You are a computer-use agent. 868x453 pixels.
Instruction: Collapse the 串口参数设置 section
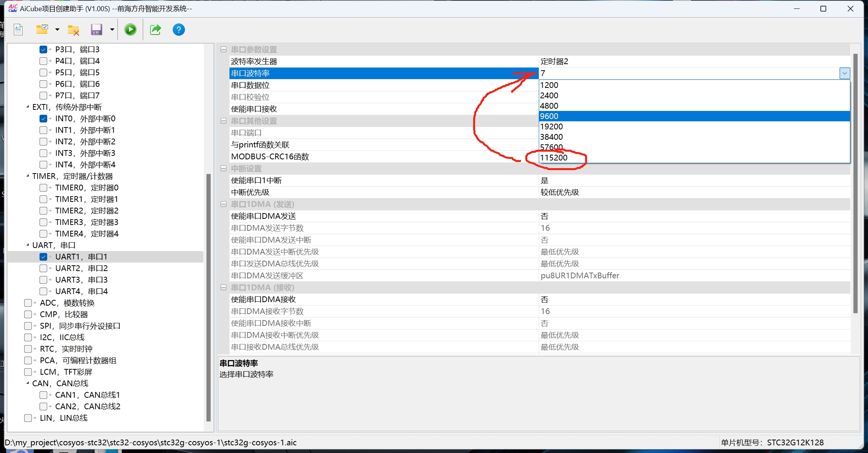coord(224,50)
